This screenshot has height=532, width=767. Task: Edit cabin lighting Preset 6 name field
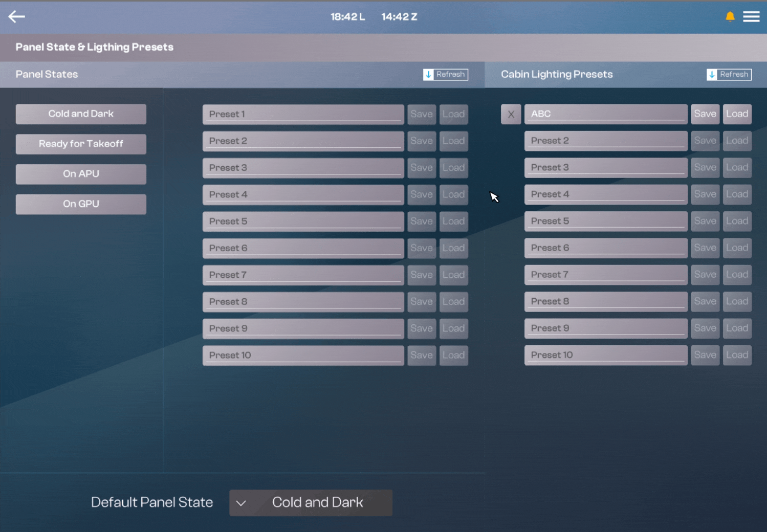(x=606, y=248)
